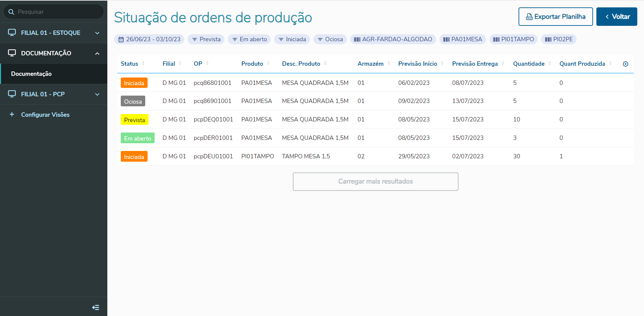644x316 pixels.
Task: Click barcode icon on PI01TAMPO chip
Action: point(496,40)
